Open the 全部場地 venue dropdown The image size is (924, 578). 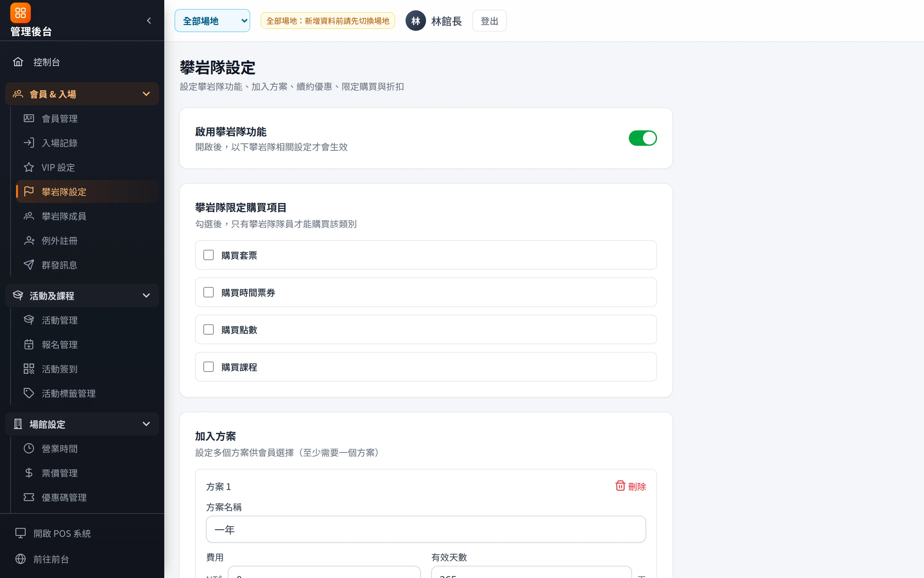212,21
